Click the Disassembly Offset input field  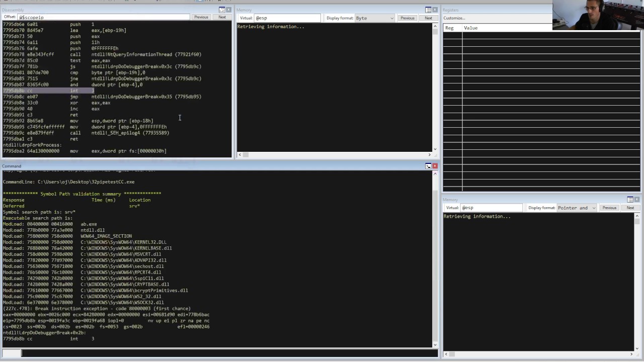click(104, 17)
